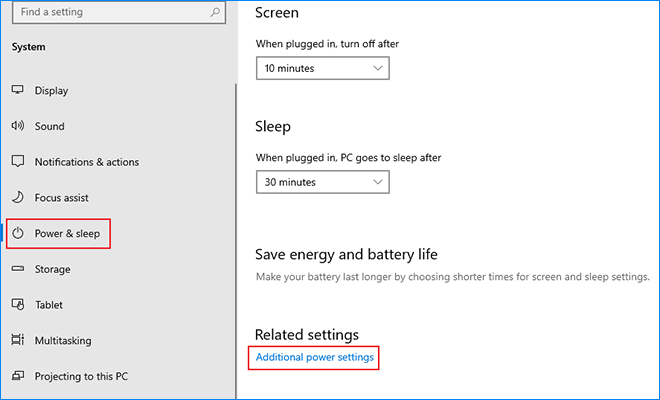Click the Notifications & actions icon

click(17, 162)
